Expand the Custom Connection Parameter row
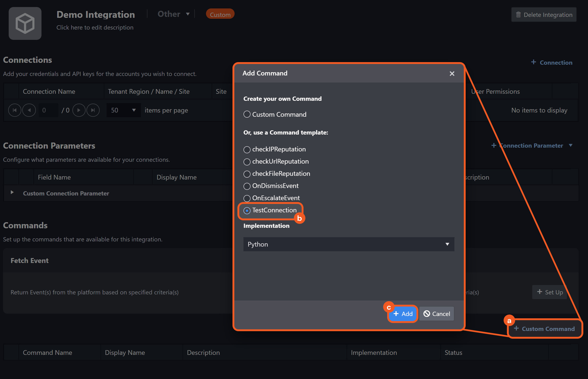This screenshot has height=379, width=588. [x=12, y=192]
